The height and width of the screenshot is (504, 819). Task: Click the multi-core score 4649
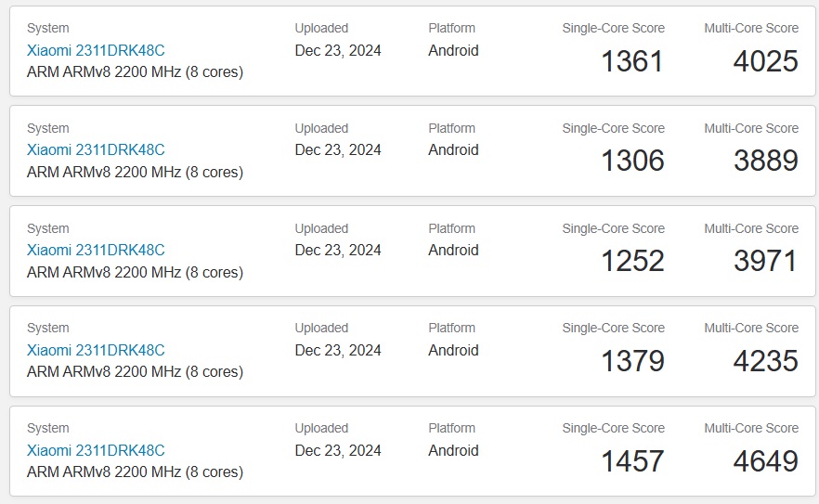766,461
